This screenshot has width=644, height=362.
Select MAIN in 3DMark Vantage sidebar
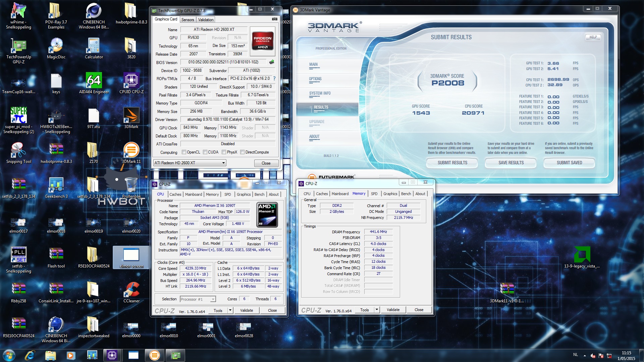(x=314, y=65)
